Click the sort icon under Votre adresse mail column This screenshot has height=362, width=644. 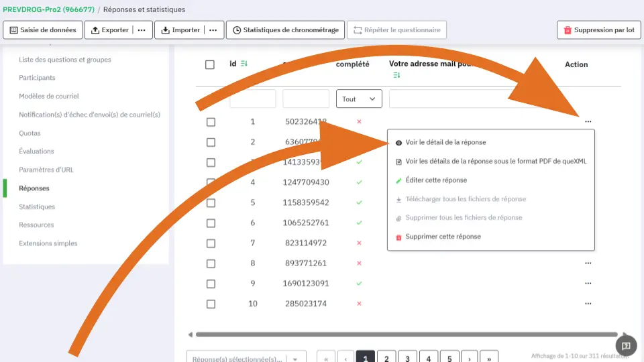[x=396, y=76]
